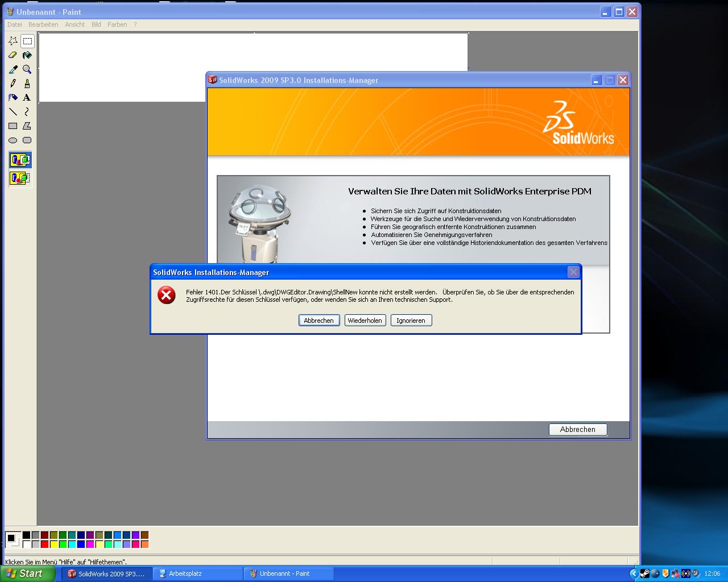Select the rectangular Select tool in Paint

(x=27, y=41)
